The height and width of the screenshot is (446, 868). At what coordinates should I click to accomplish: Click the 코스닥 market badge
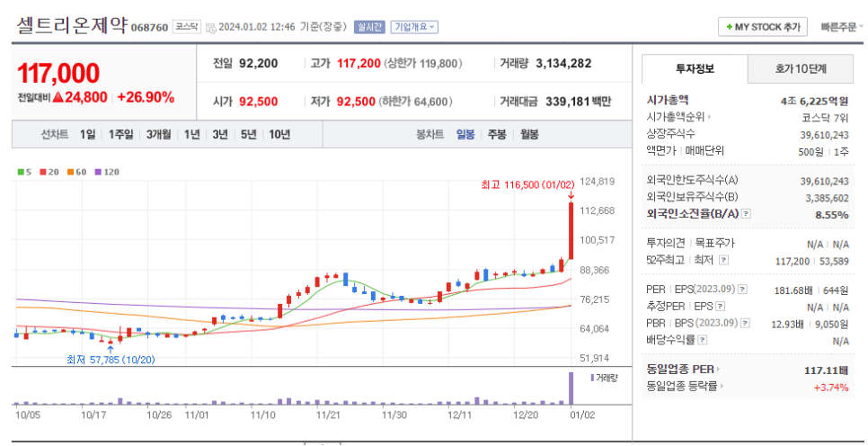[187, 27]
